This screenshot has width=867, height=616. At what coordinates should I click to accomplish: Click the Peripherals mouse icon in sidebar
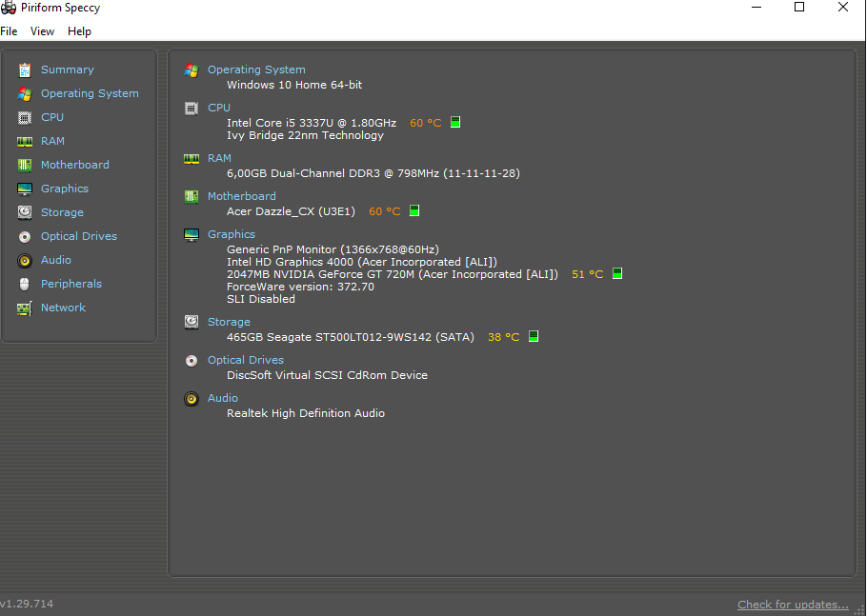tap(25, 284)
